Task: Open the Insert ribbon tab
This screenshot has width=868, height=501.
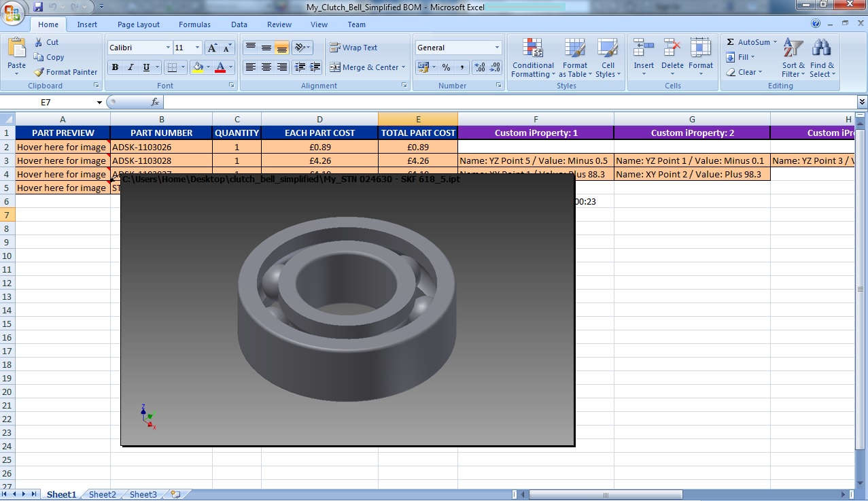Action: (87, 24)
